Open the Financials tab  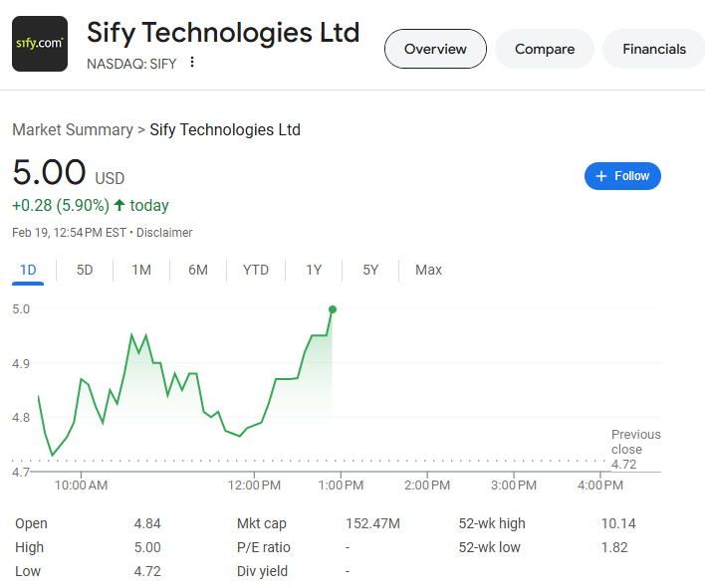[x=654, y=49]
